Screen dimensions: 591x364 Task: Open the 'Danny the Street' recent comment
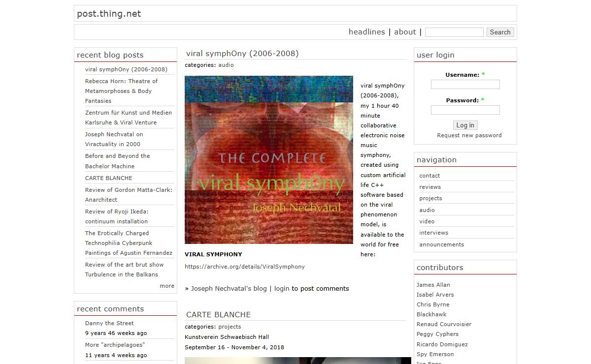109,323
